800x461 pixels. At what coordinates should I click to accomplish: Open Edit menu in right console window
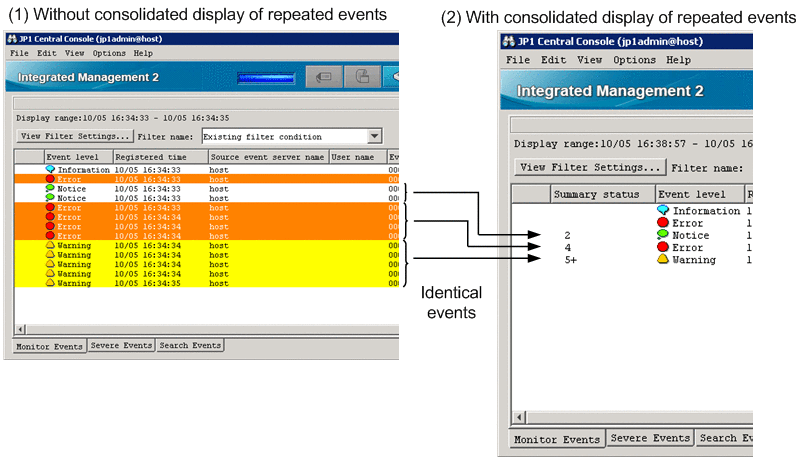(x=554, y=60)
